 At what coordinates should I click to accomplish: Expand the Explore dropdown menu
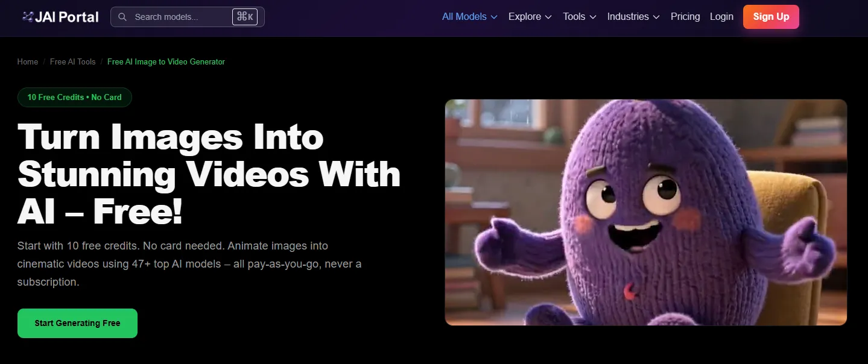click(x=530, y=17)
